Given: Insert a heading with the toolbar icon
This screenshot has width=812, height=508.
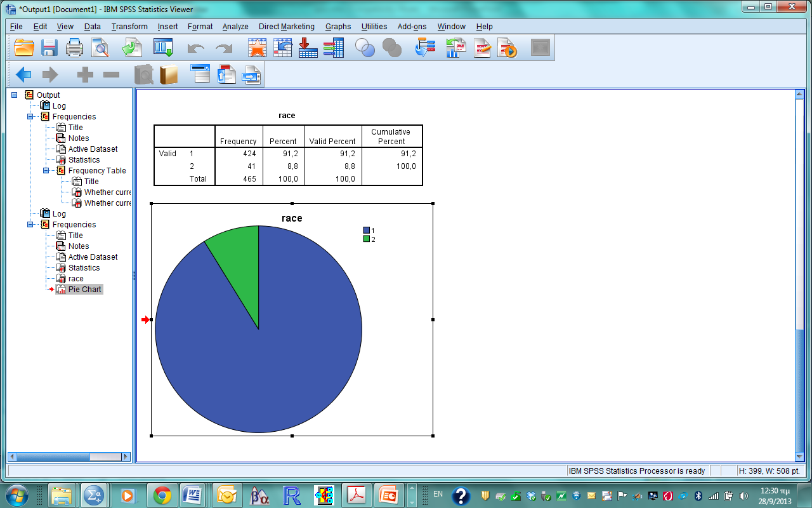Looking at the screenshot, I should tap(200, 74).
